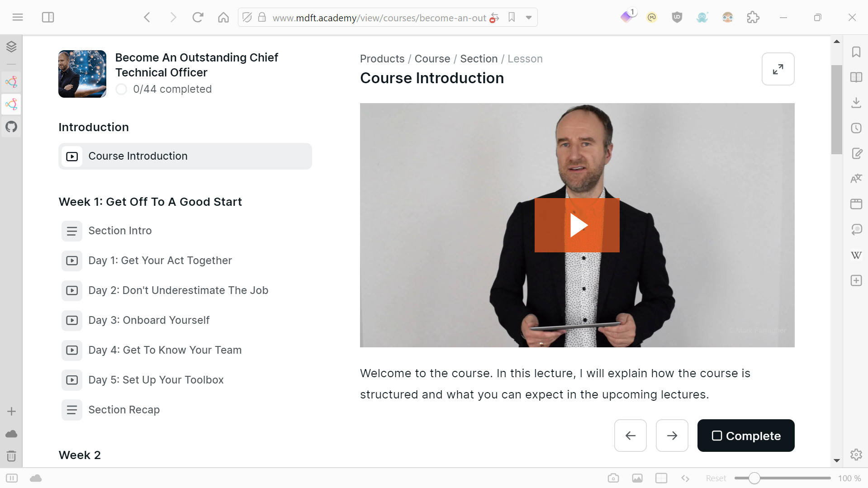Viewport: 868px width, 488px height.
Task: Toggle the side panel view button
Action: click(x=48, y=18)
